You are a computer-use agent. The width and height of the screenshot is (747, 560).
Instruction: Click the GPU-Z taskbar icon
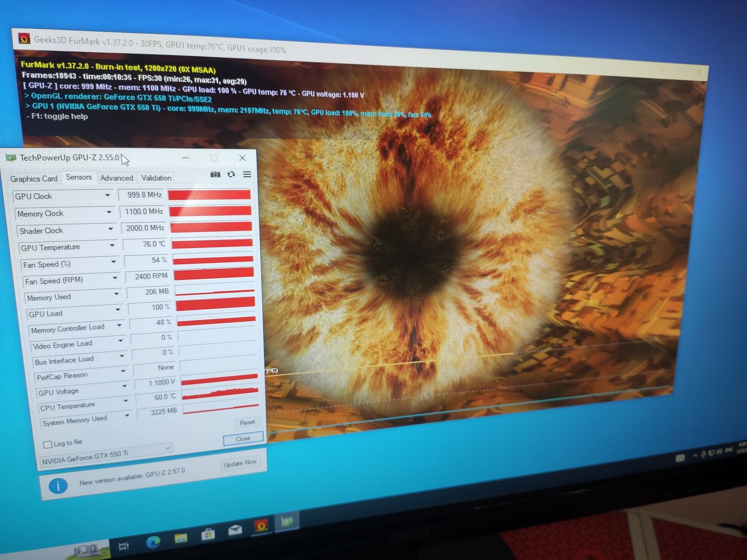(287, 522)
